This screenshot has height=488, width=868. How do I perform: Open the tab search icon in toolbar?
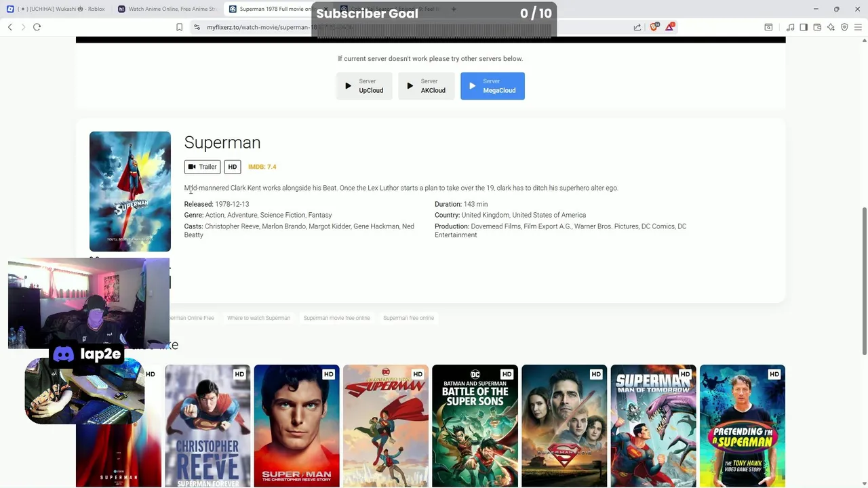coord(768,27)
